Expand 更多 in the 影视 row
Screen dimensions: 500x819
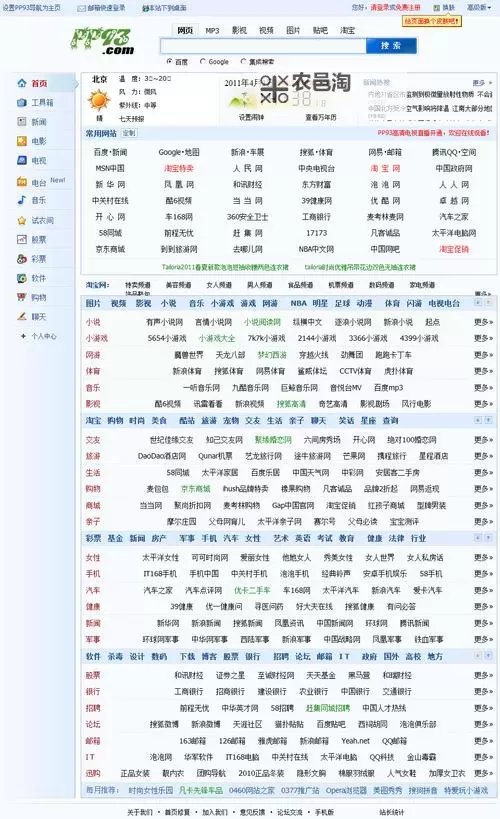point(483,404)
